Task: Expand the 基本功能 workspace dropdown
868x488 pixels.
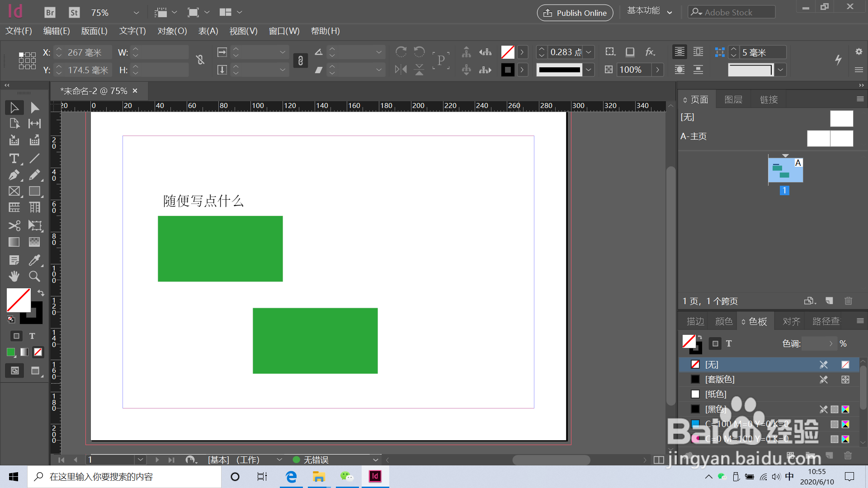Action: pos(670,13)
